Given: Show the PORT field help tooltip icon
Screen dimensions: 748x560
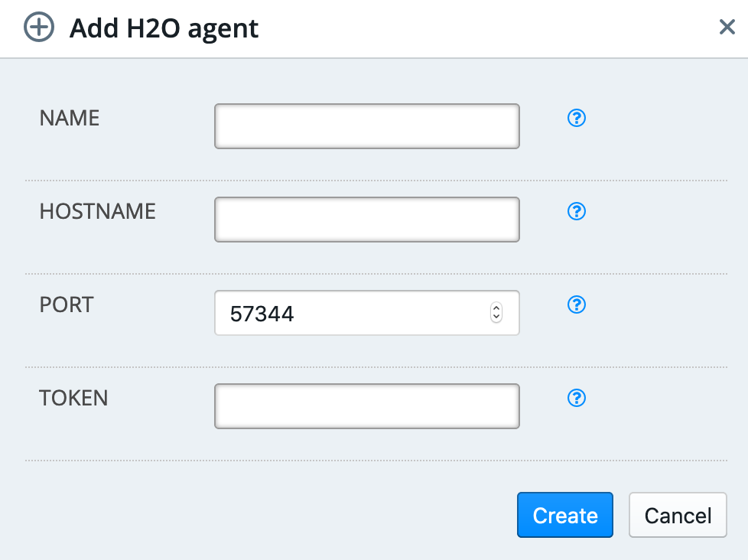Looking at the screenshot, I should click(576, 304).
